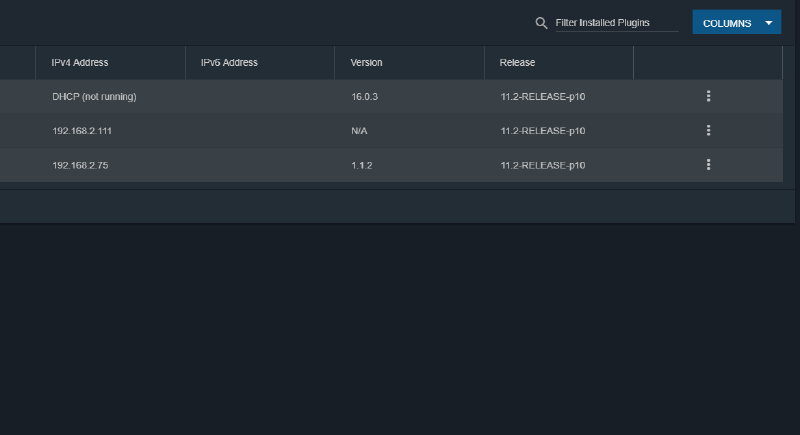Sort by IPv6 Address column header
This screenshot has height=435, width=800.
pos(229,62)
